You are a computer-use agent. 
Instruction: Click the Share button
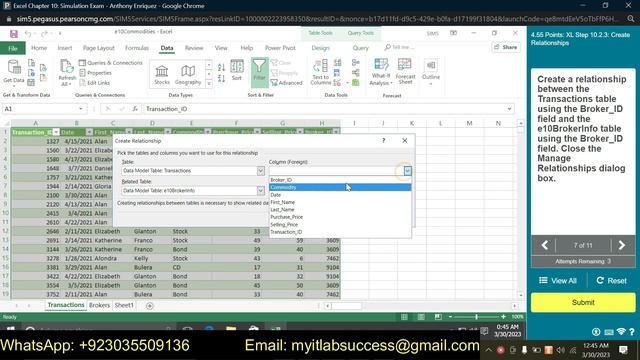tap(506, 47)
